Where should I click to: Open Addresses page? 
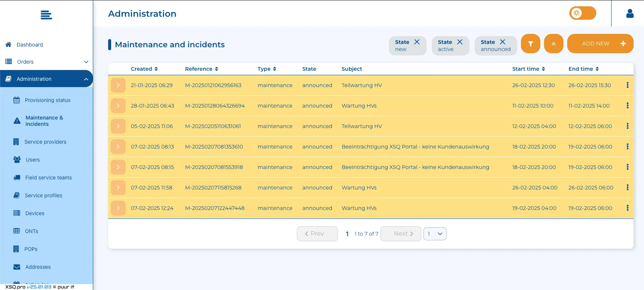[38, 267]
